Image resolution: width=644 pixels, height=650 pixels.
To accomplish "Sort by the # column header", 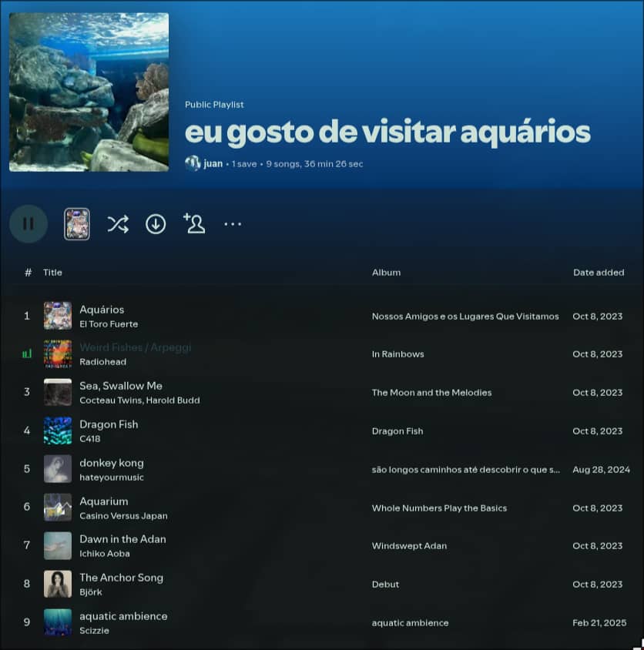I will tap(28, 273).
